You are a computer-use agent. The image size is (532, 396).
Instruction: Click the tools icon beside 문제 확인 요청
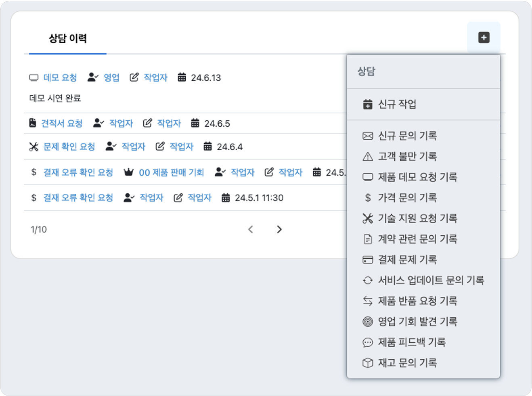(x=34, y=147)
